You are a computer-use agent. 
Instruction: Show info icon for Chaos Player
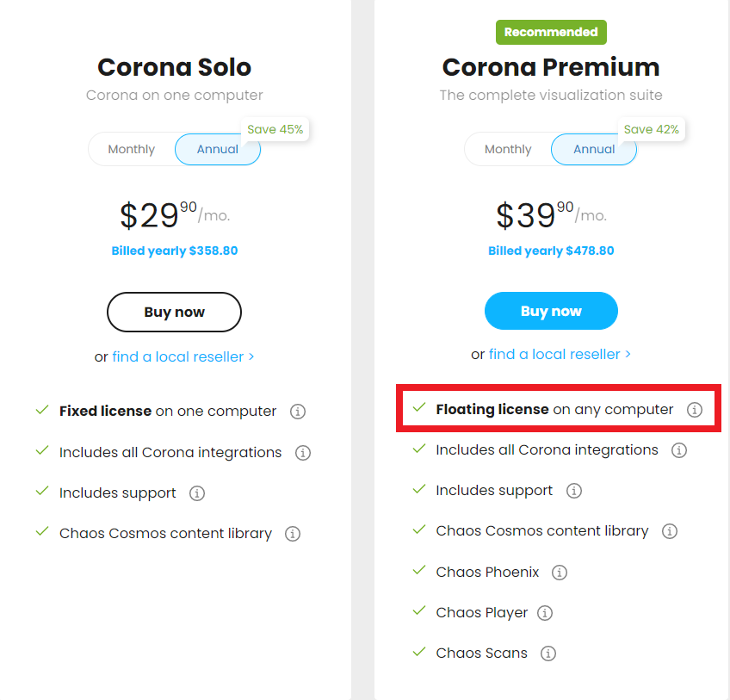click(x=545, y=613)
